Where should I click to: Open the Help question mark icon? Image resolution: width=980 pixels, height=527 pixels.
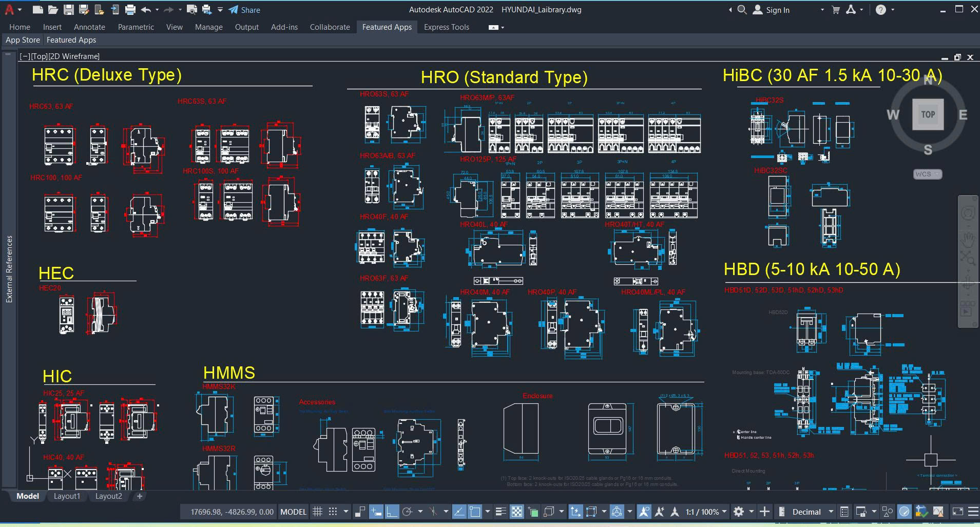click(881, 10)
